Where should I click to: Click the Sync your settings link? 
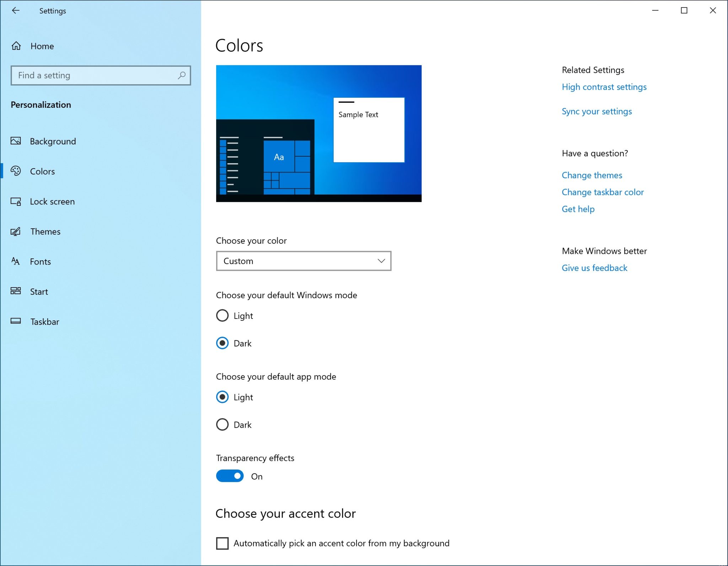[596, 111]
